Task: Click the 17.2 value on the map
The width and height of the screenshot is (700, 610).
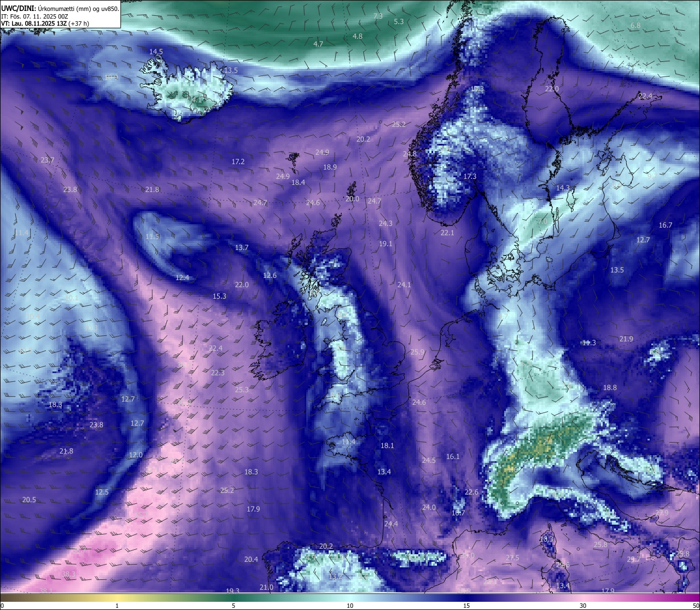Action: 238,161
